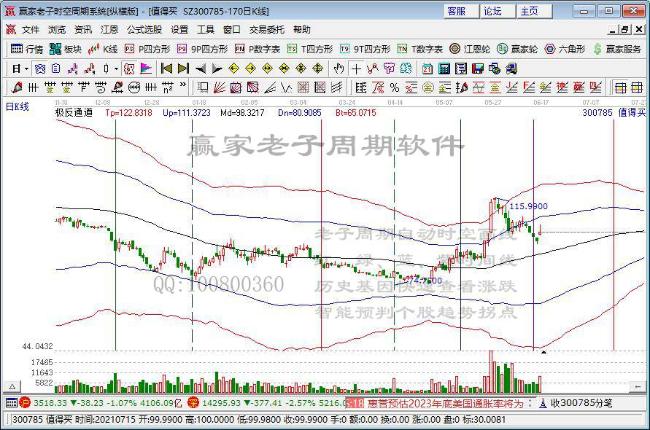Viewport: 650px width, 430px height.
Task: Select the fan-lines drawing tool
Action: (219, 87)
